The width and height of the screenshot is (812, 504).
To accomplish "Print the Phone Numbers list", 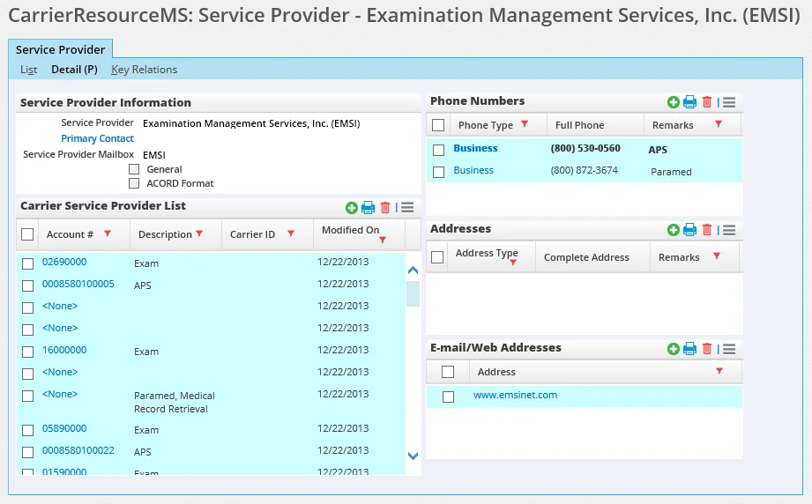I will pyautogui.click(x=689, y=102).
